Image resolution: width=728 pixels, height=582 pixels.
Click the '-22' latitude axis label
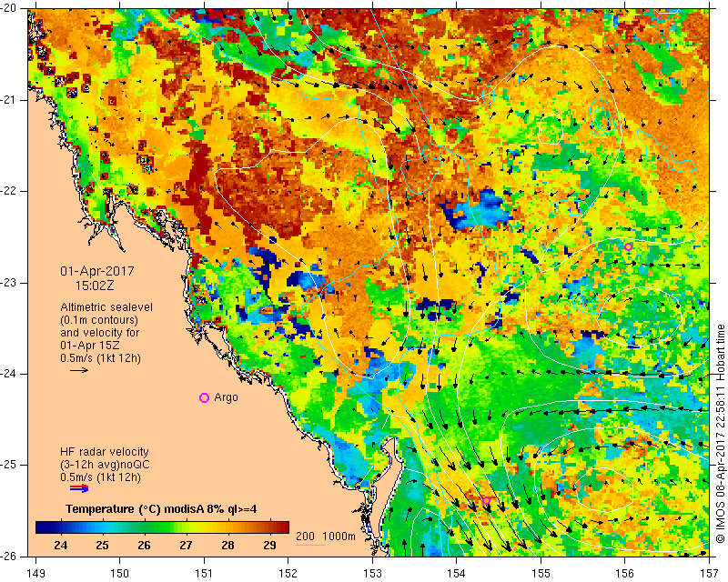point(8,191)
